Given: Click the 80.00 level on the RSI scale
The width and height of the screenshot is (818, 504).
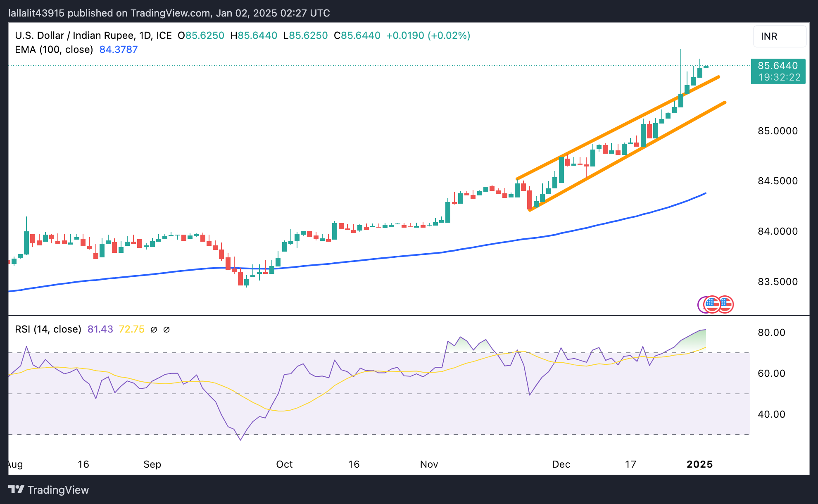Looking at the screenshot, I should point(771,333).
